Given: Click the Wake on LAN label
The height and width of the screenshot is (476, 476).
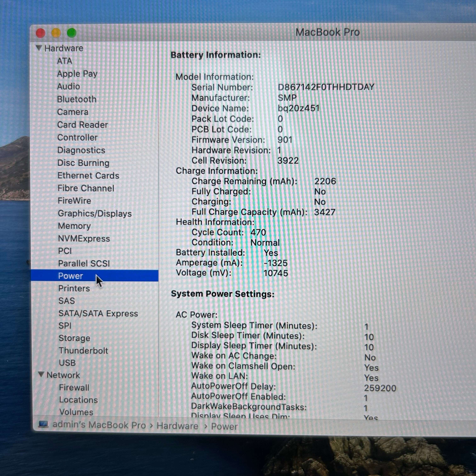Looking at the screenshot, I should tap(220, 376).
